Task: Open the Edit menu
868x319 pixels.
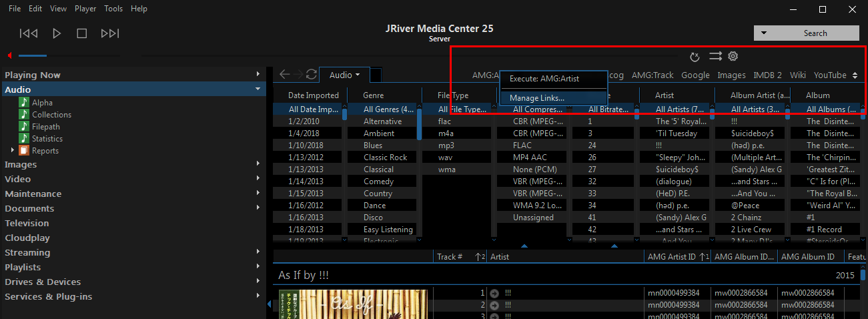Action: (35, 9)
